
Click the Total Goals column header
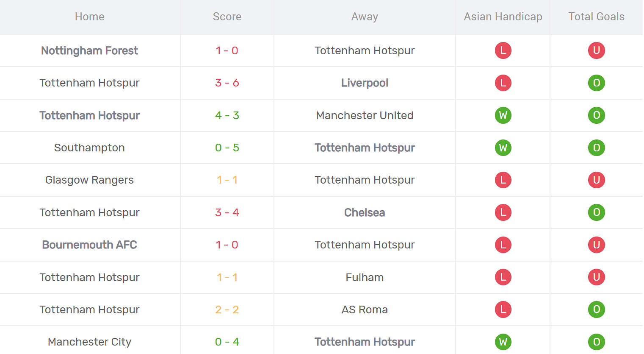coord(596,17)
